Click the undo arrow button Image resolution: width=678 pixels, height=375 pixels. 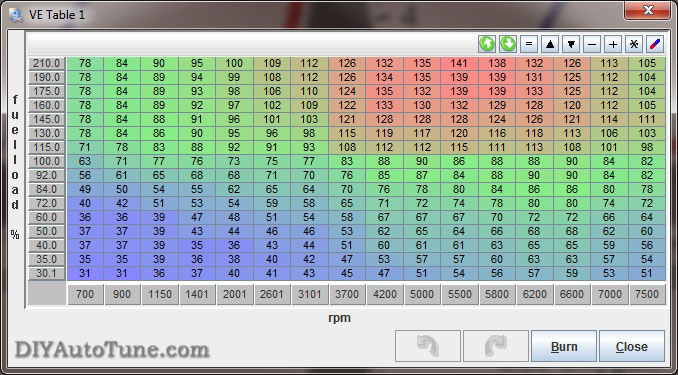tap(428, 346)
